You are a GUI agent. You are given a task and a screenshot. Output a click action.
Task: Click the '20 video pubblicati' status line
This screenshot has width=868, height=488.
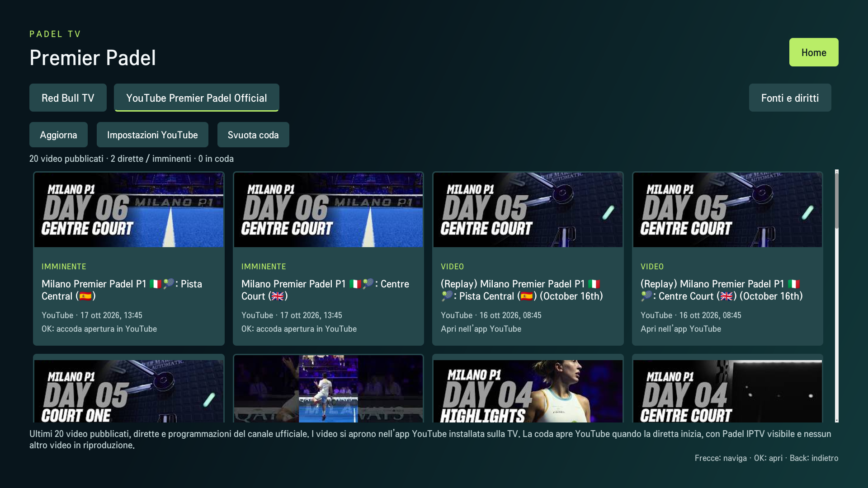coord(132,159)
